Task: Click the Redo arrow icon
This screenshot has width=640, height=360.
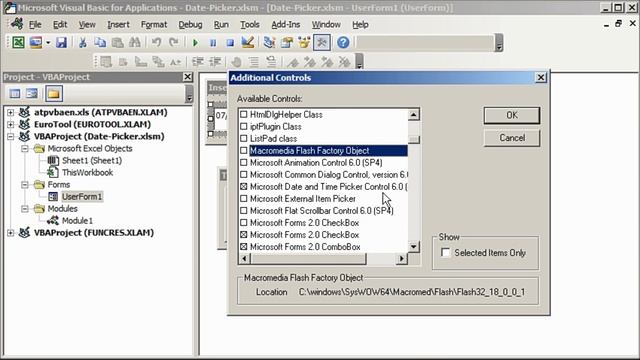Action: point(174,42)
